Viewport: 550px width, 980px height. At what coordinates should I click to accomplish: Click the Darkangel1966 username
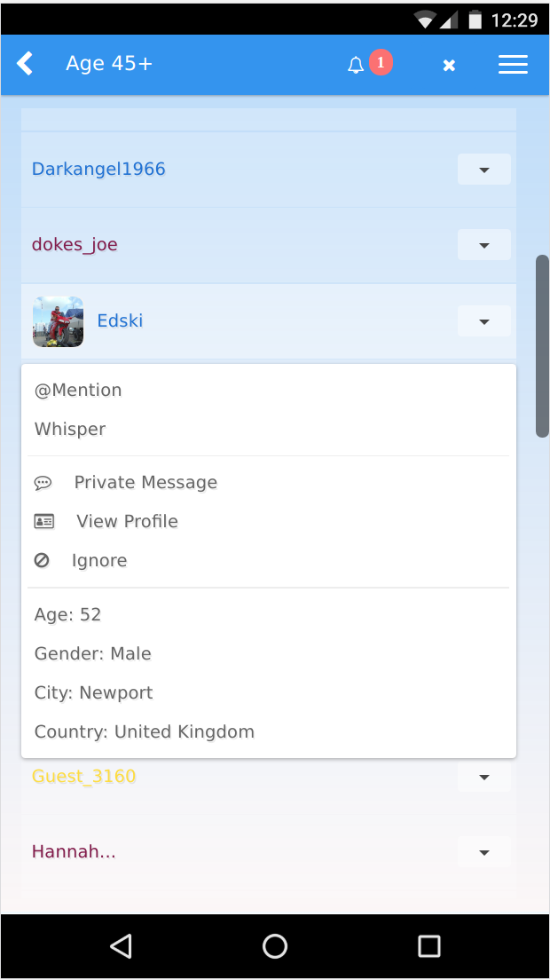click(98, 169)
